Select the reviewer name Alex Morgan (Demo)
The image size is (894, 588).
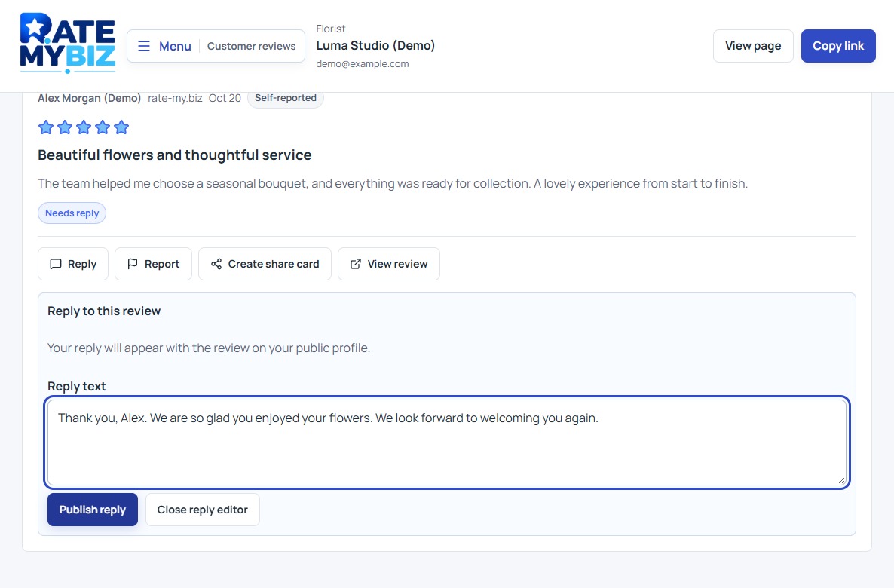pos(90,98)
